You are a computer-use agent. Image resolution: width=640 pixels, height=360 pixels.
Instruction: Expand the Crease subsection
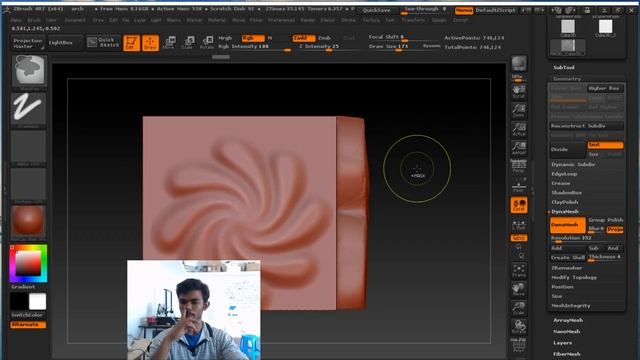click(x=561, y=183)
